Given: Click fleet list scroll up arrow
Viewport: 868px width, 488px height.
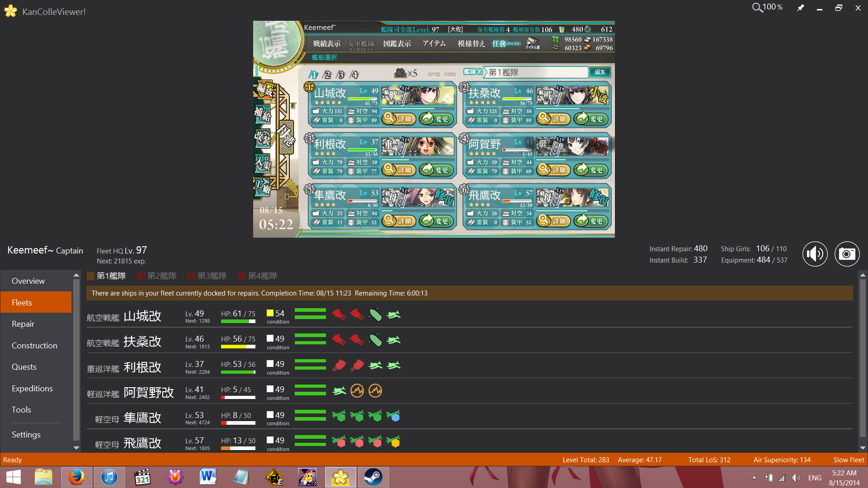Looking at the screenshot, I should coord(863,275).
